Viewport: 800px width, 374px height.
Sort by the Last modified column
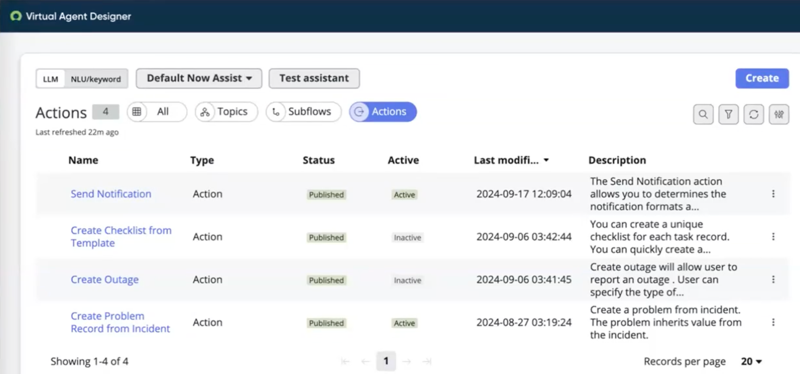coord(511,160)
